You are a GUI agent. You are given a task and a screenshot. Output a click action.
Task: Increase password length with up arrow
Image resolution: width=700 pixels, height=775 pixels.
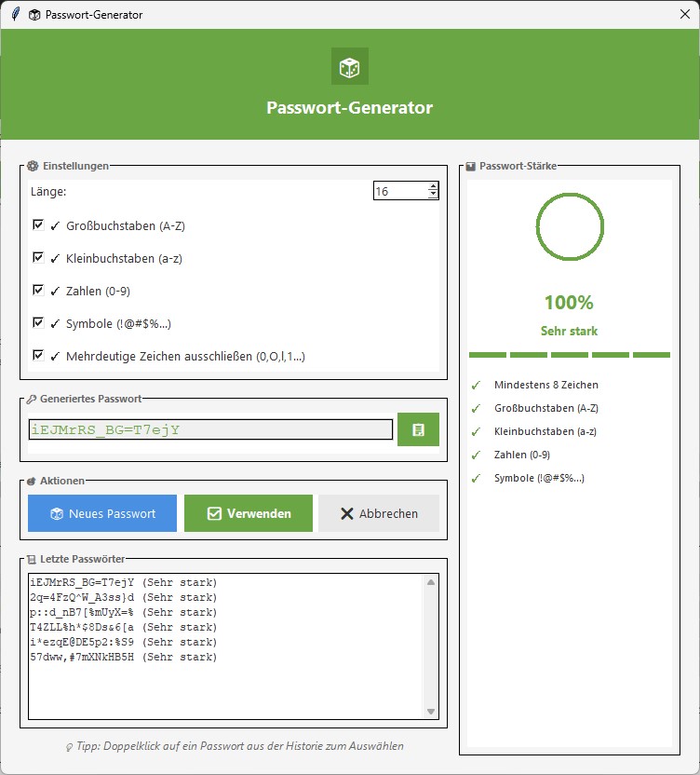pyautogui.click(x=433, y=187)
